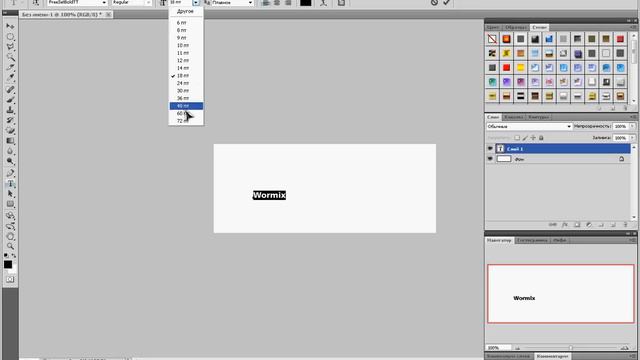Open the layer fill slider arrow

[x=632, y=138]
